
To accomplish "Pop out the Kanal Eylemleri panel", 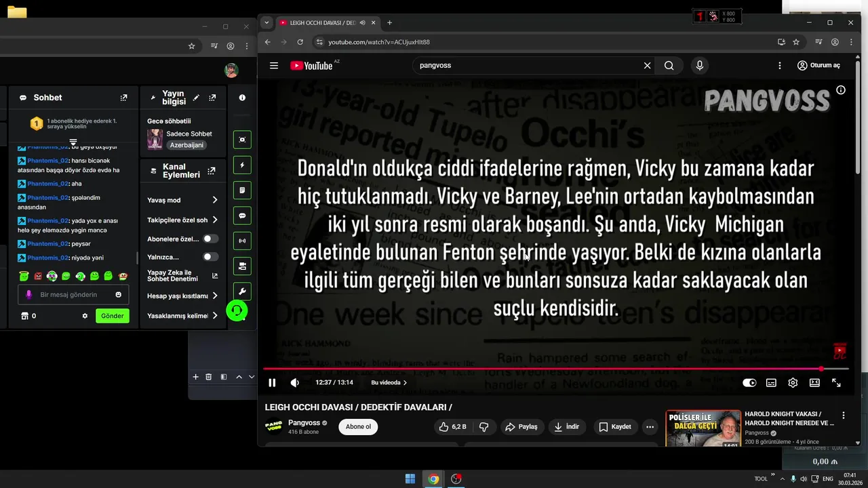I will (212, 171).
